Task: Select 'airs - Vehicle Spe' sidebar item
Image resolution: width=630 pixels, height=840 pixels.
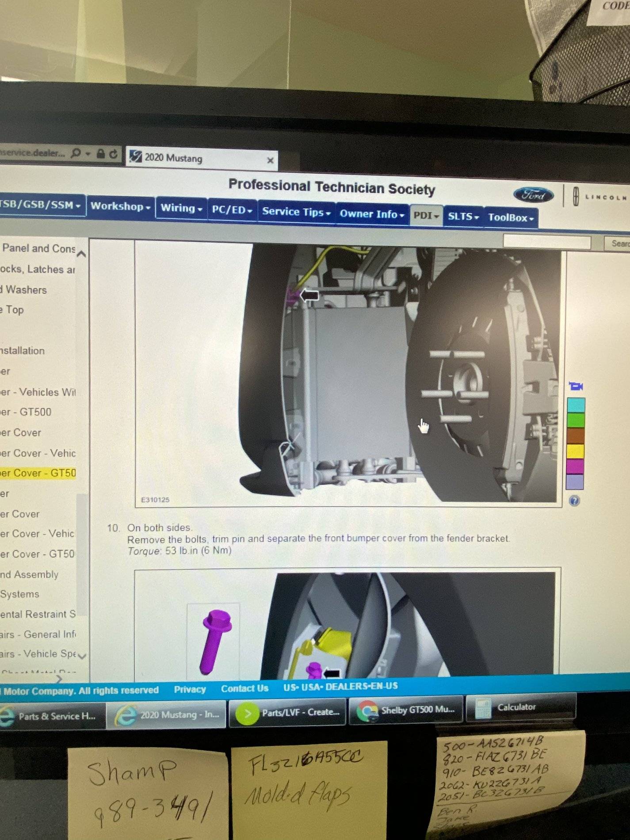Action: [38, 654]
